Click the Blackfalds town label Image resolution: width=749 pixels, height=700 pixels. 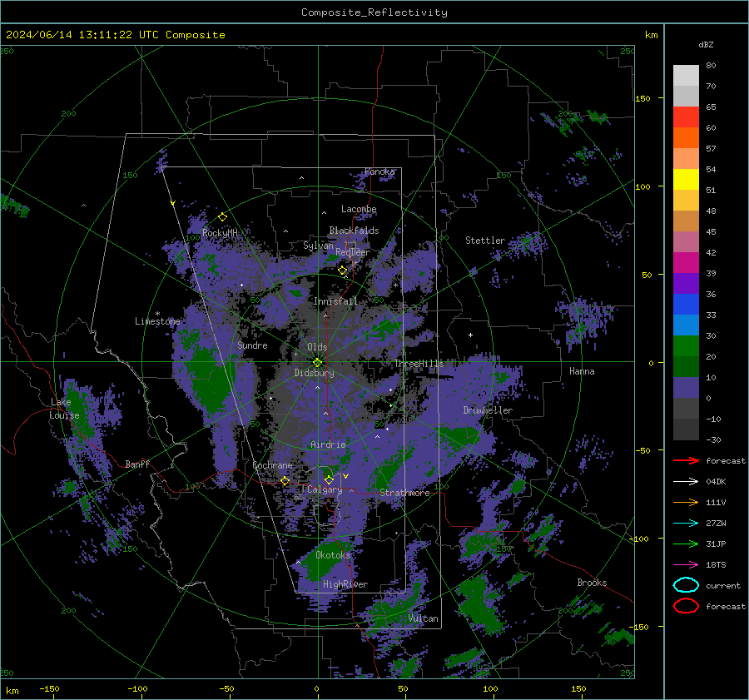[354, 231]
